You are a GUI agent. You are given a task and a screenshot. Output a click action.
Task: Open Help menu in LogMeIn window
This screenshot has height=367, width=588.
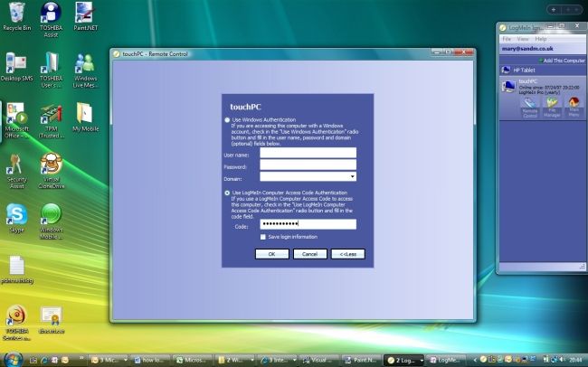coord(540,39)
